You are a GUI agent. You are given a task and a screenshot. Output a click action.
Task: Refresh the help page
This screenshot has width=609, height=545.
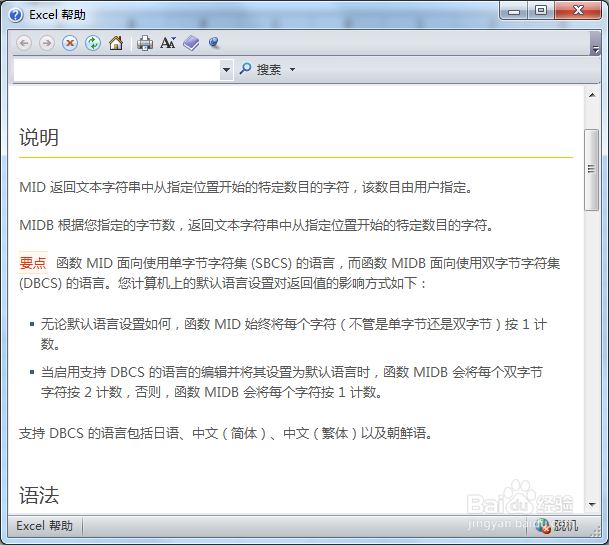coord(93,43)
